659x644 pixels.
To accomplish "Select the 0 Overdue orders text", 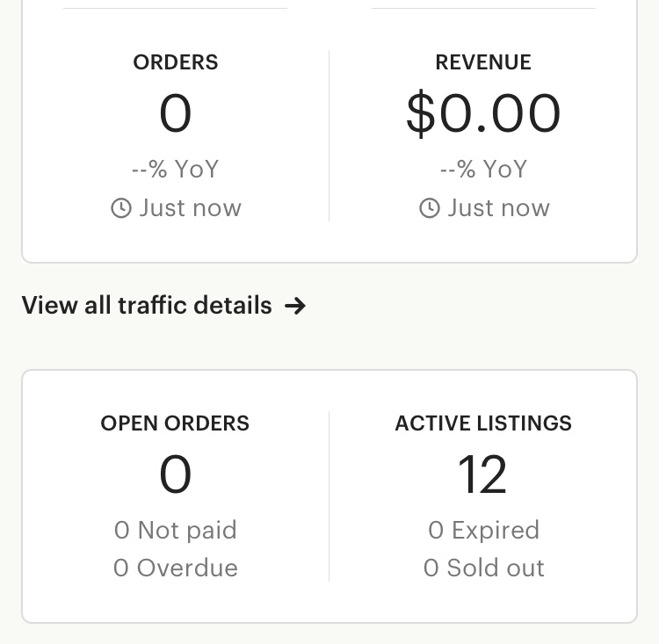I will (175, 568).
